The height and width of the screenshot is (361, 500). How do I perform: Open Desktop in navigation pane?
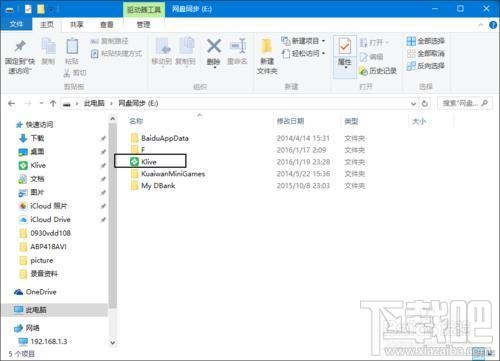32,152
